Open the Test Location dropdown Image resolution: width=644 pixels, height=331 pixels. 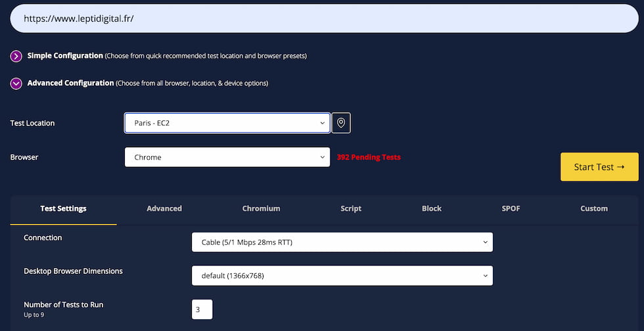point(227,123)
